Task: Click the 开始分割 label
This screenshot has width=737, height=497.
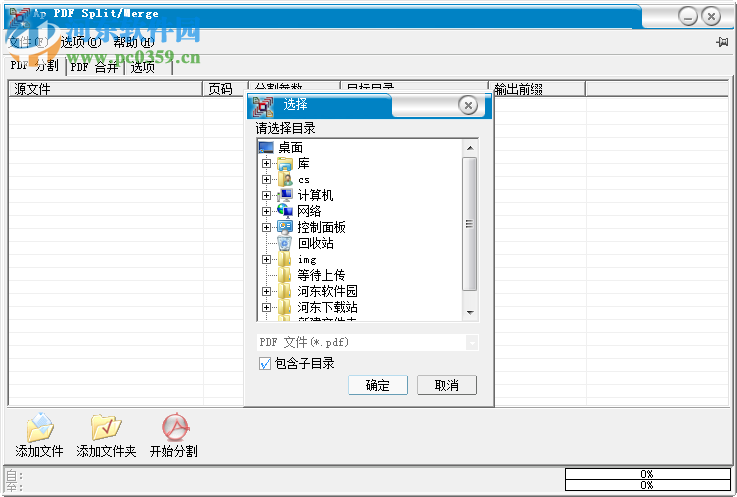Action: (173, 451)
